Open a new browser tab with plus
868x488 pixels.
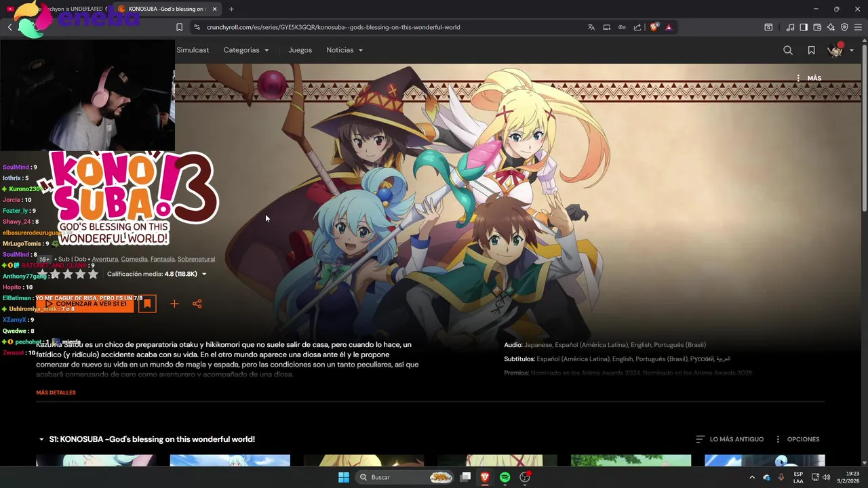(231, 9)
